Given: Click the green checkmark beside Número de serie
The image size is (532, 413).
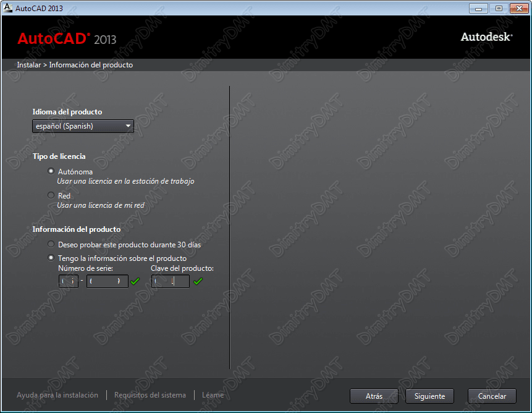Looking at the screenshot, I should (x=136, y=281).
